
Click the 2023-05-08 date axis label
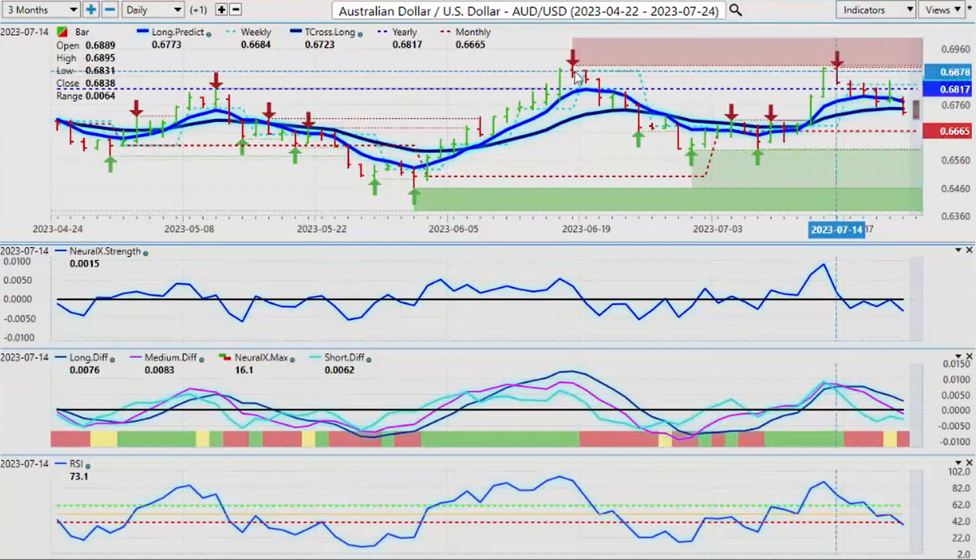(189, 229)
